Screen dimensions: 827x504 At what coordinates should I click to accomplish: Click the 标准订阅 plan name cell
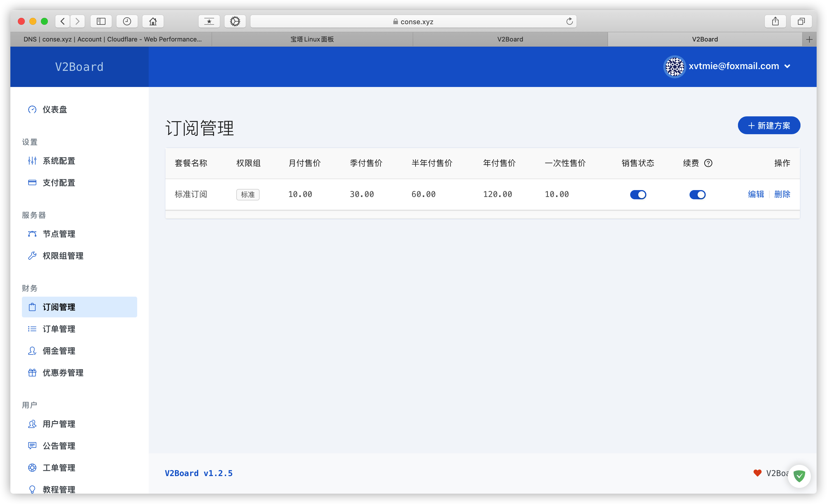(x=191, y=194)
